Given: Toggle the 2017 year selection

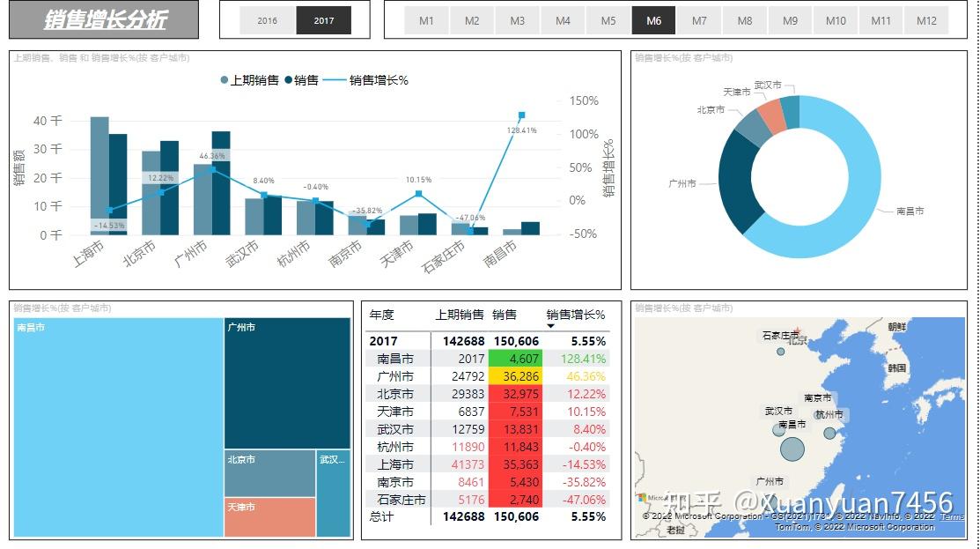Looking at the screenshot, I should point(325,19).
